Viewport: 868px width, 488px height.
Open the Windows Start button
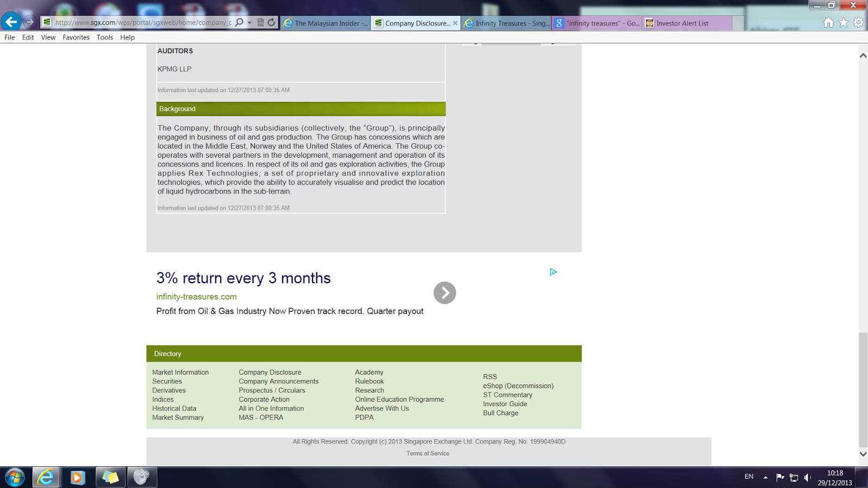coord(15,477)
